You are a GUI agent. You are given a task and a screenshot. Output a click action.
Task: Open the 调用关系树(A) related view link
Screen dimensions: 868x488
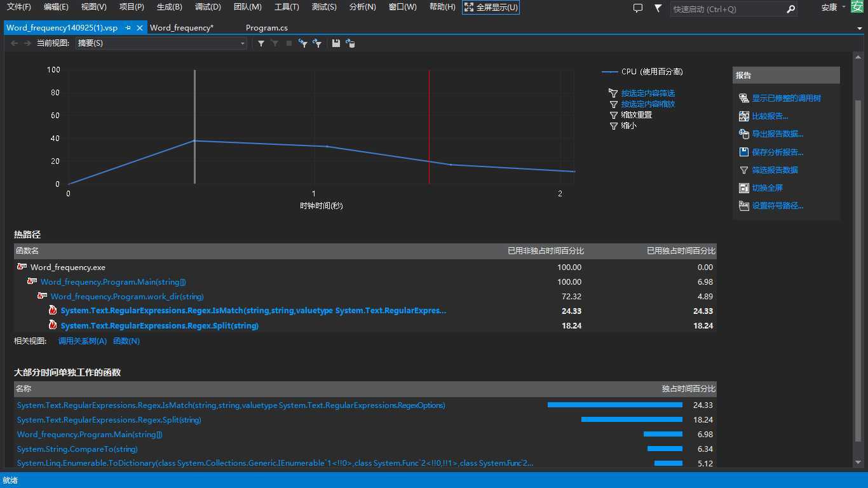[83, 341]
